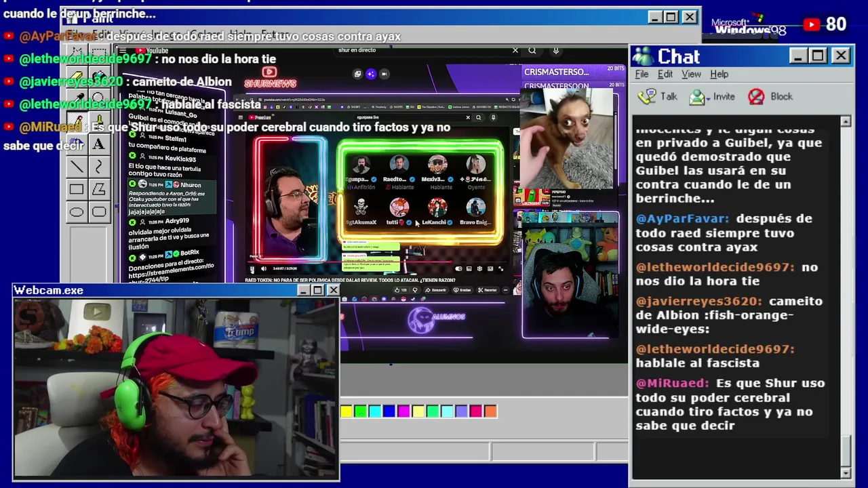The width and height of the screenshot is (868, 488).
Task: Pick the bright yellow color swatch
Action: click(347, 411)
